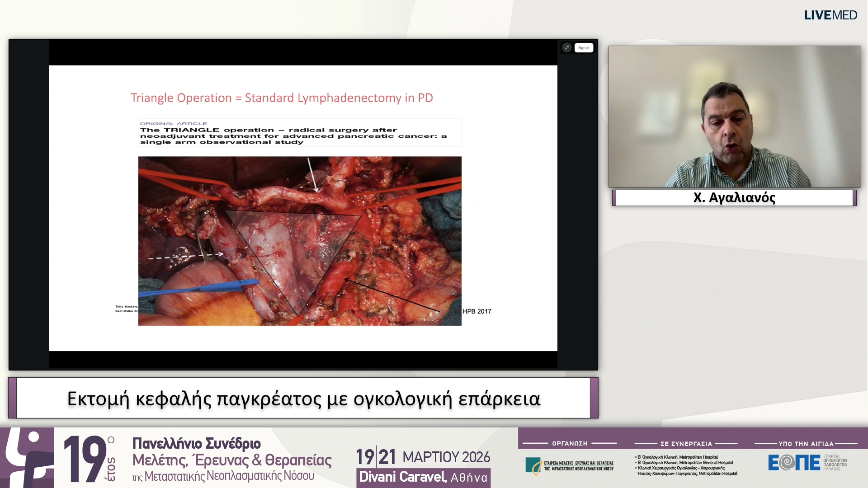The height and width of the screenshot is (488, 868).
Task: Click the conference emblem in the banner corner
Action: tap(26, 458)
